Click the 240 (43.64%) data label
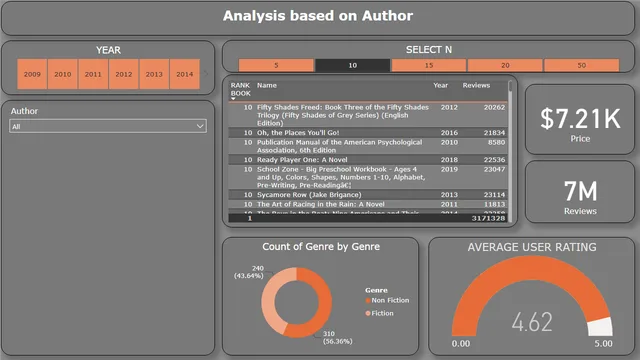 (249, 272)
